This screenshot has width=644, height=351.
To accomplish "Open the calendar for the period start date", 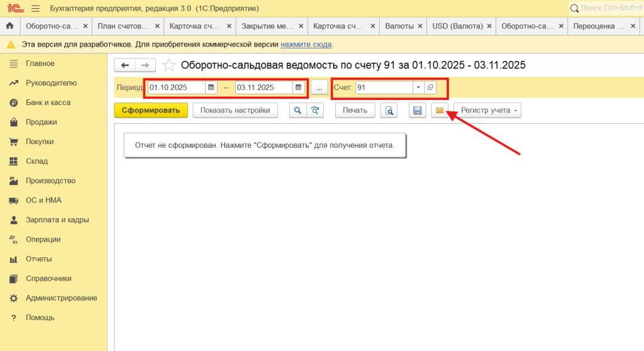I will point(211,87).
